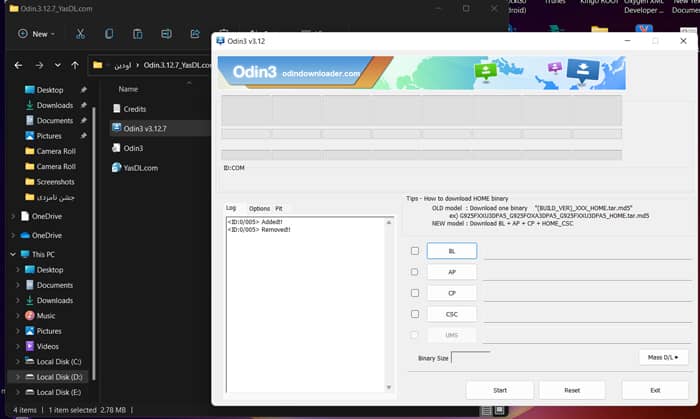Click the Exit button in Odin
The image size is (700, 419).
pos(655,390)
